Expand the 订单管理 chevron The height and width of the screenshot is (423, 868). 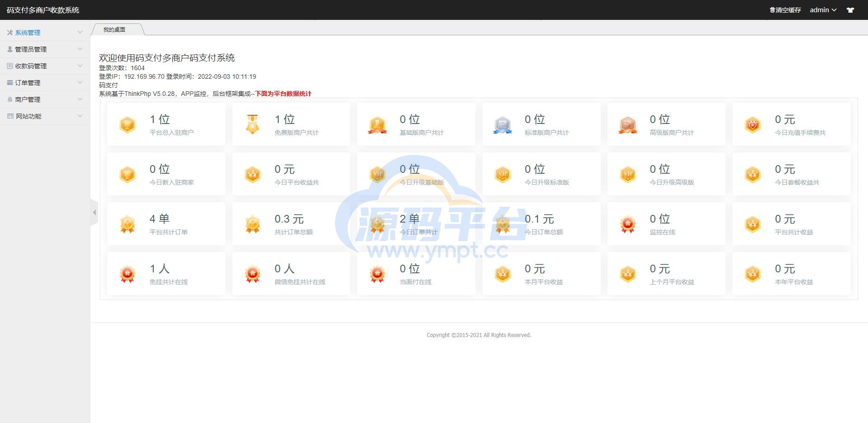(x=80, y=82)
